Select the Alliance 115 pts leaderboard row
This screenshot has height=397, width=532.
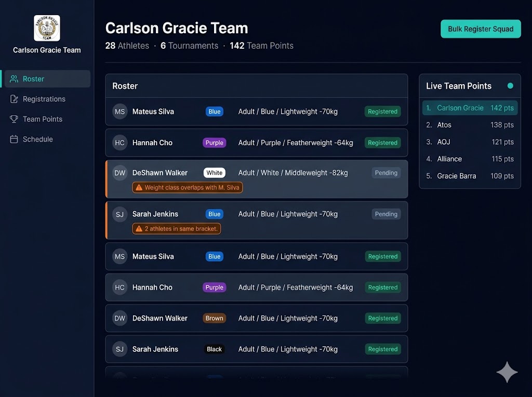point(470,159)
